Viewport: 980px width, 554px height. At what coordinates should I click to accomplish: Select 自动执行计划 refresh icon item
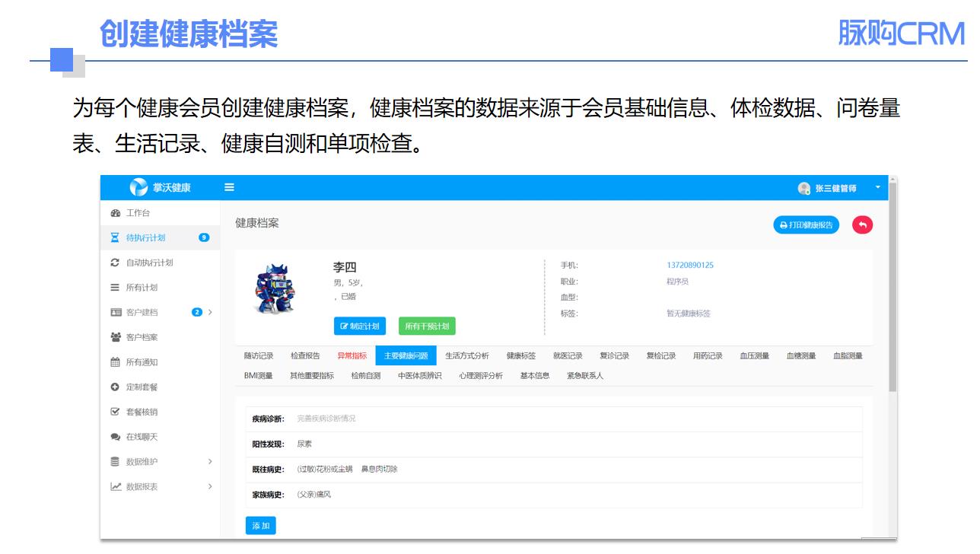click(x=148, y=263)
